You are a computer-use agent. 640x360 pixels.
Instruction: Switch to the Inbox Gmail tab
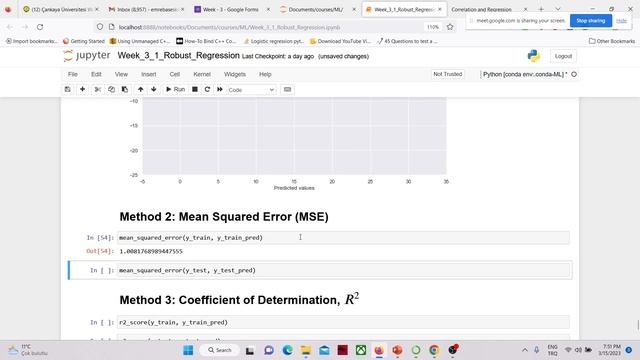(x=146, y=9)
